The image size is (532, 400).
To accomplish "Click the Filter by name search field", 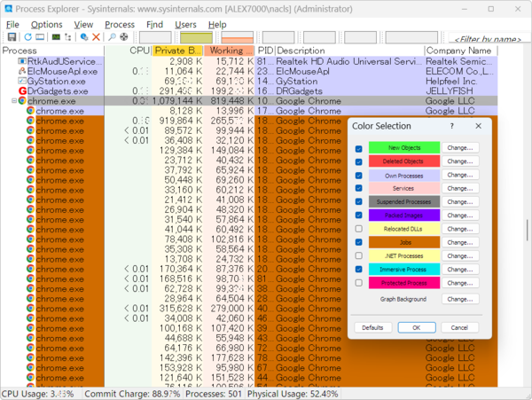I will 487,39.
